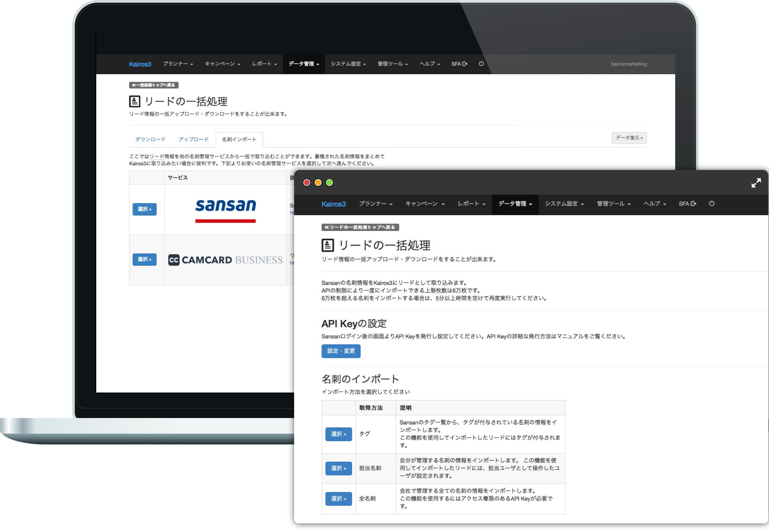Switch to the ダウンロード tab
This screenshot has width=769, height=532.
pyautogui.click(x=150, y=139)
